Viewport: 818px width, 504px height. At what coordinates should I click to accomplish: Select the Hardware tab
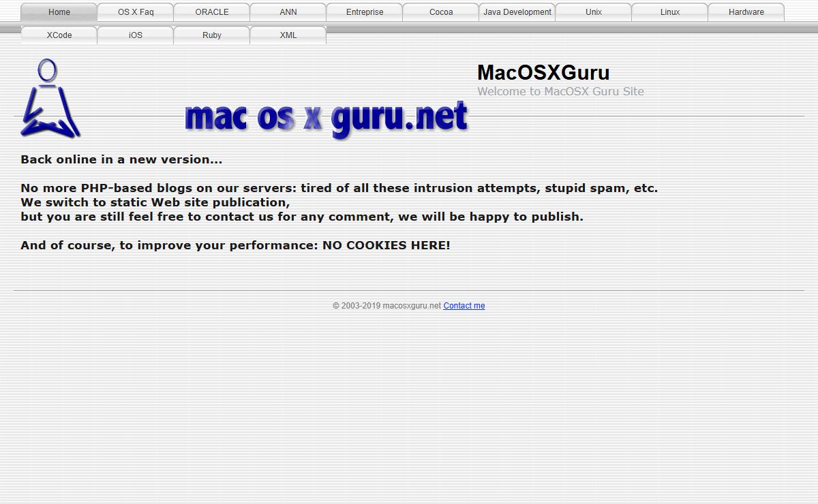[746, 12]
